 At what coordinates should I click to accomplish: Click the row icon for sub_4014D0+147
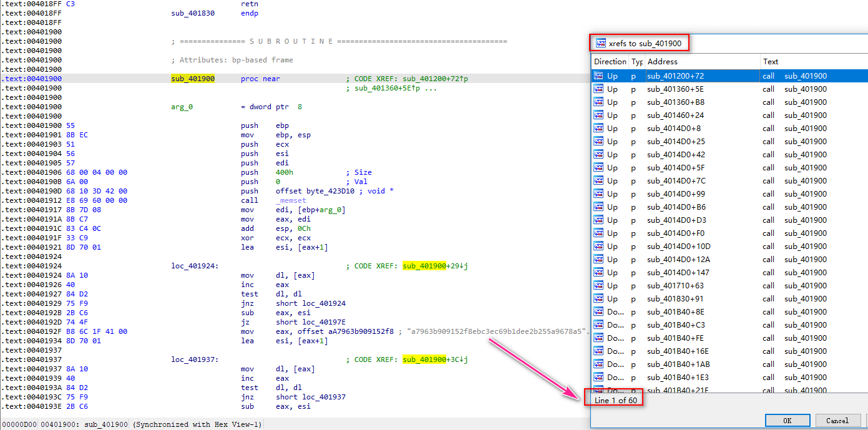(x=599, y=272)
